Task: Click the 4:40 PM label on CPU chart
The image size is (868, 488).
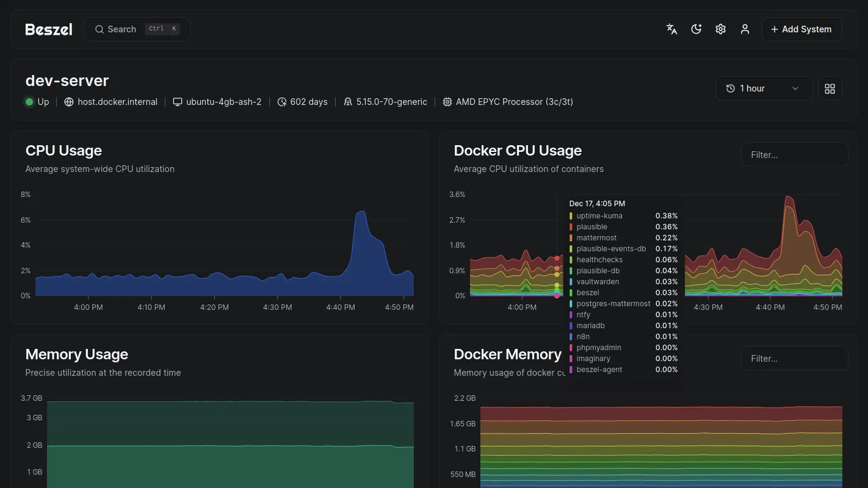Action: [x=341, y=307]
